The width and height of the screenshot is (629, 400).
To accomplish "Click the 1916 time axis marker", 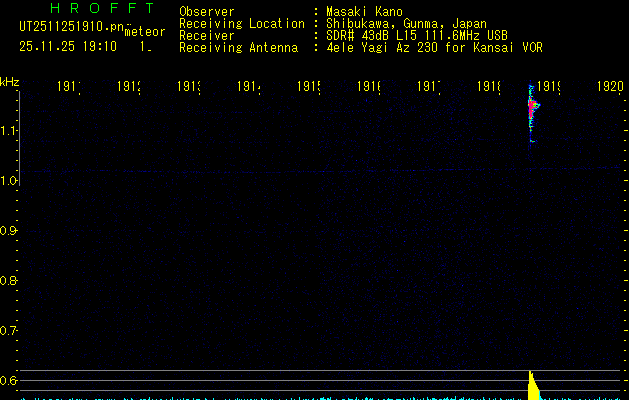I will tap(369, 87).
